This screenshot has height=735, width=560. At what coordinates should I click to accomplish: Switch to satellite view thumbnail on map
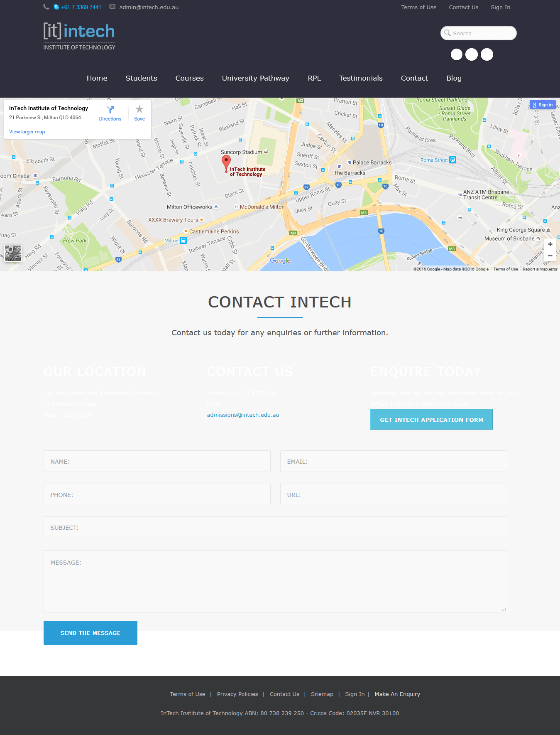[x=13, y=253]
